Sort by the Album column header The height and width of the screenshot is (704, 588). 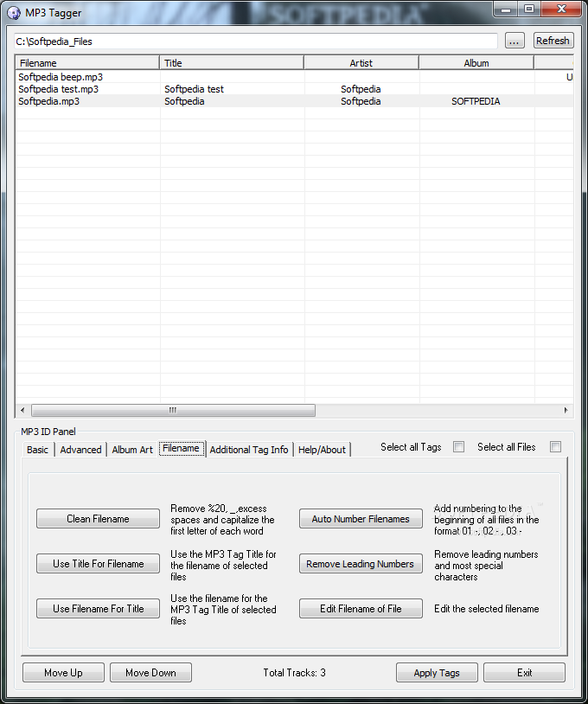click(476, 63)
